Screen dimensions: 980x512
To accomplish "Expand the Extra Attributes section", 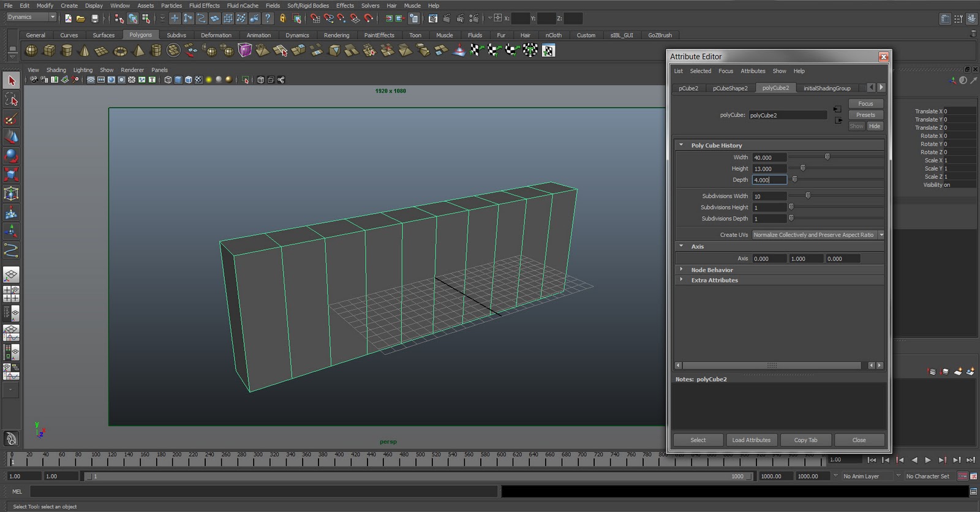I will pos(681,280).
